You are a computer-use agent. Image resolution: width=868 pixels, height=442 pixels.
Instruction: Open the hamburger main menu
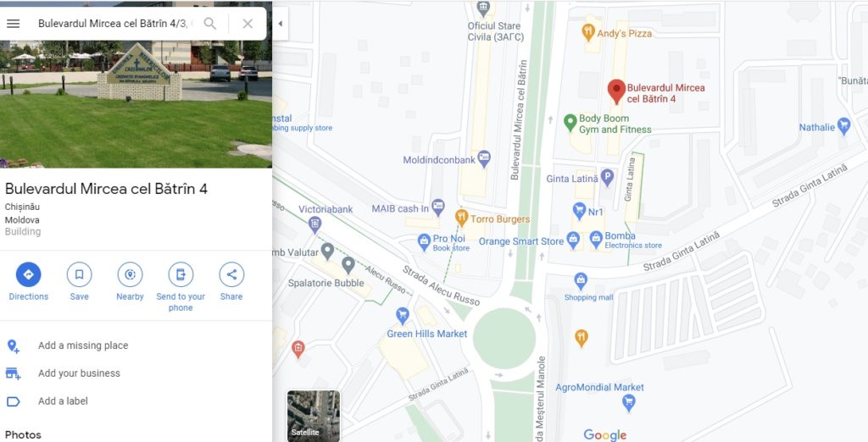tap(14, 23)
